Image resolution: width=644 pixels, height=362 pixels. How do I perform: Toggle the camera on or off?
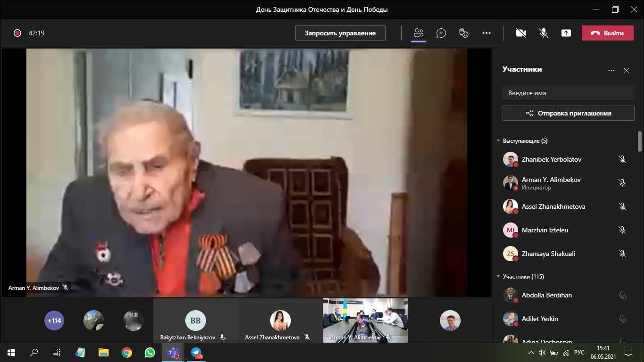[521, 33]
